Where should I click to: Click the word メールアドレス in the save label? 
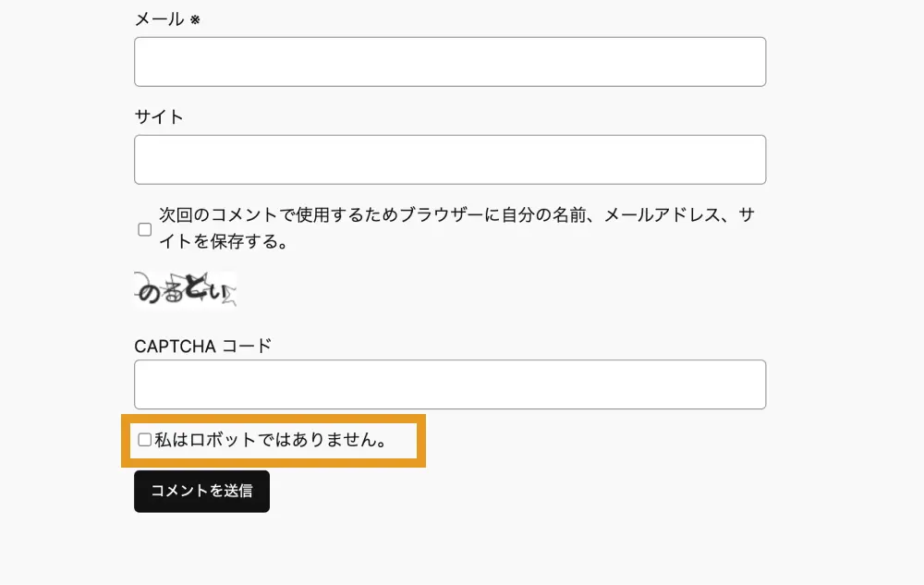tap(661, 215)
